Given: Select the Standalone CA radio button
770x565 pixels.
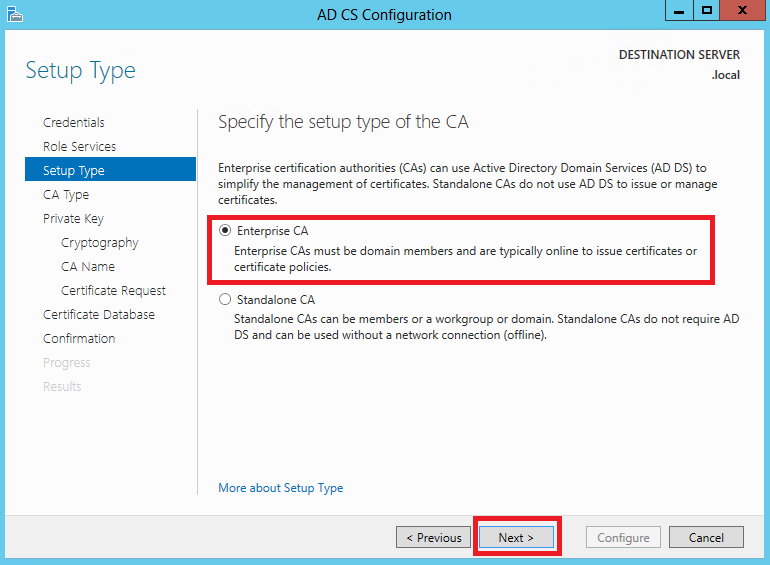Looking at the screenshot, I should (225, 299).
